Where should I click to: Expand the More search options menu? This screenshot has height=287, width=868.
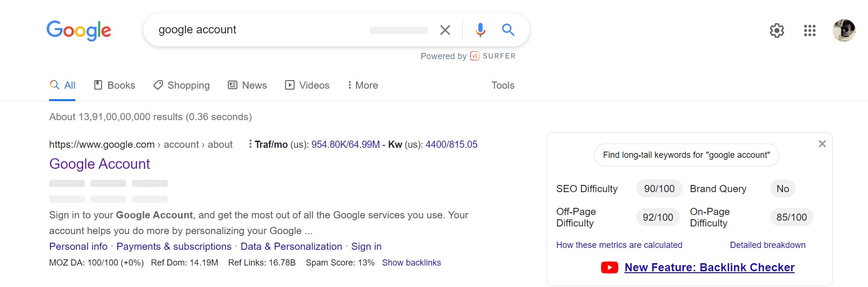(x=362, y=85)
